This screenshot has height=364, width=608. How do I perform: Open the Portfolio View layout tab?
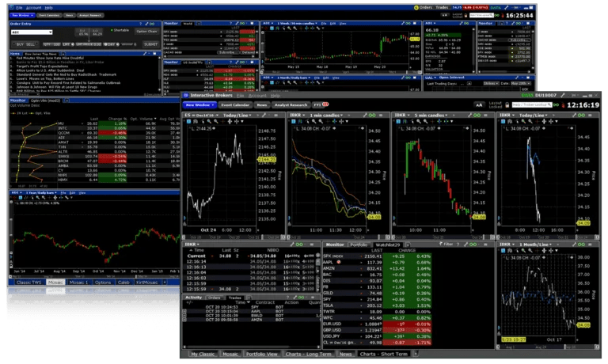coord(262,354)
